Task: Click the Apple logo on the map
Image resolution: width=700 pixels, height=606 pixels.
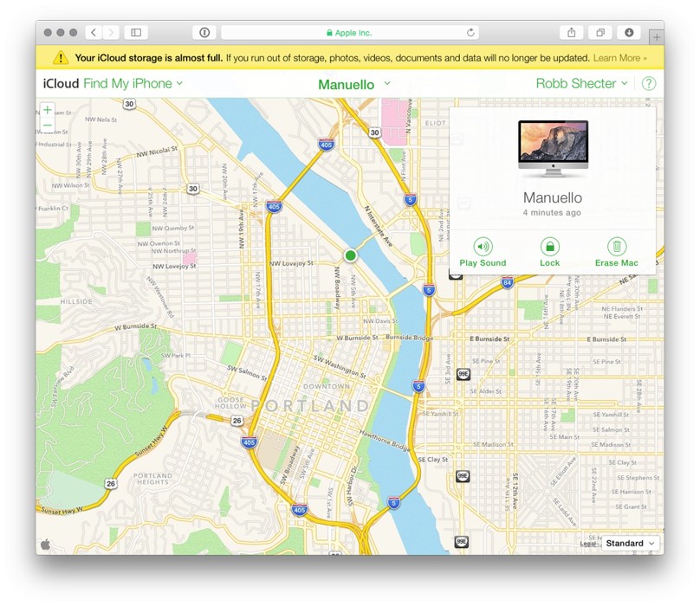Action: pyautogui.click(x=46, y=545)
